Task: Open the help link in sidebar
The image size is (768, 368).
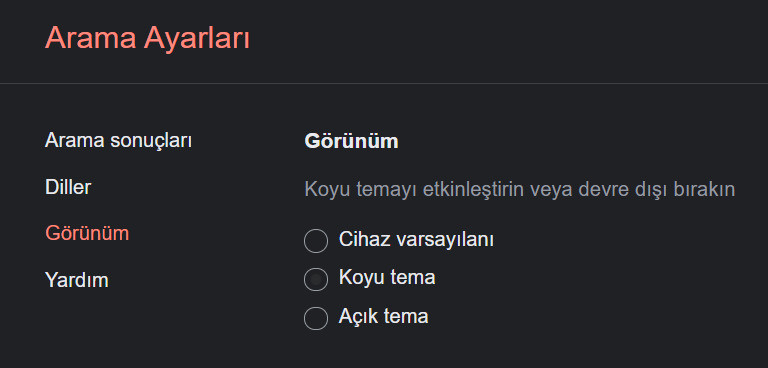Action: [77, 280]
